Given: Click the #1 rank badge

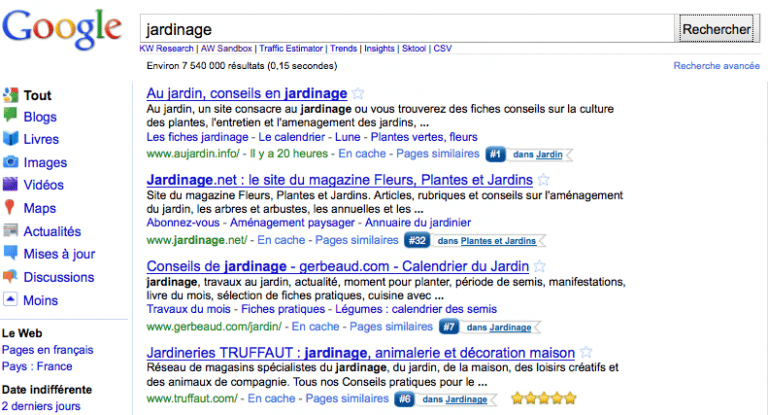Looking at the screenshot, I should (495, 154).
